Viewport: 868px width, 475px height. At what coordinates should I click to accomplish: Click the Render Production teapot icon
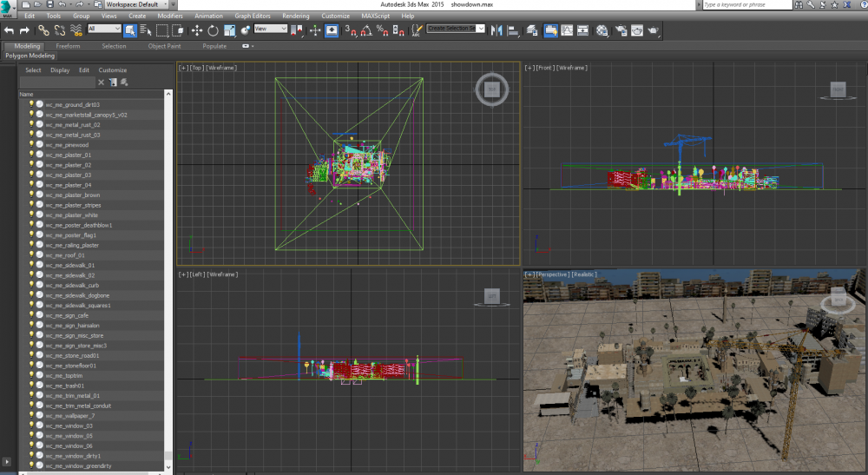[x=653, y=30]
